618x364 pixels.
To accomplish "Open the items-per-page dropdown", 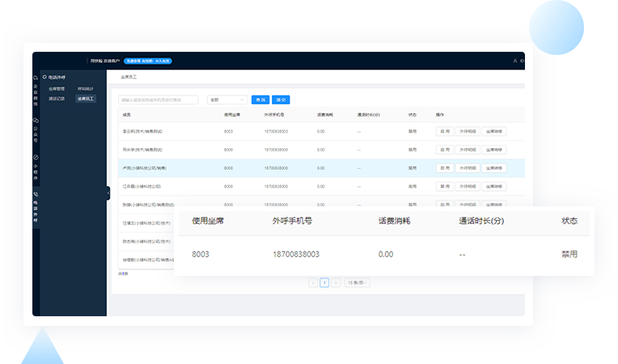I will tap(357, 283).
